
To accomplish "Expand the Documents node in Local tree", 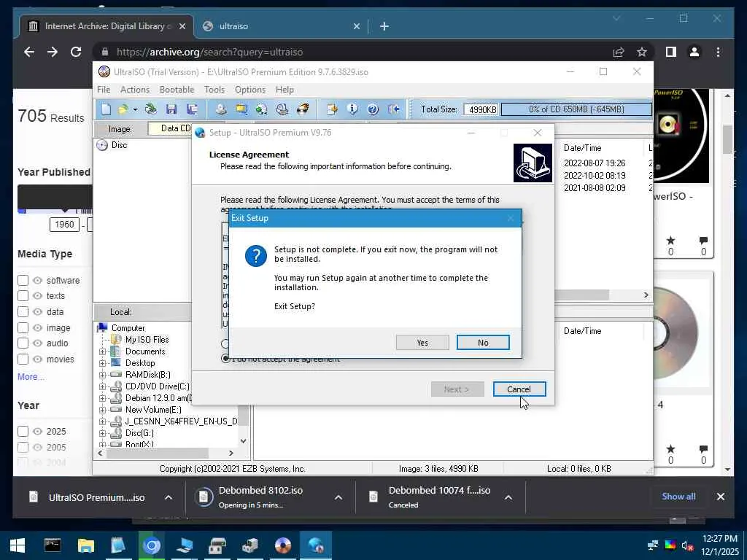I will (102, 351).
